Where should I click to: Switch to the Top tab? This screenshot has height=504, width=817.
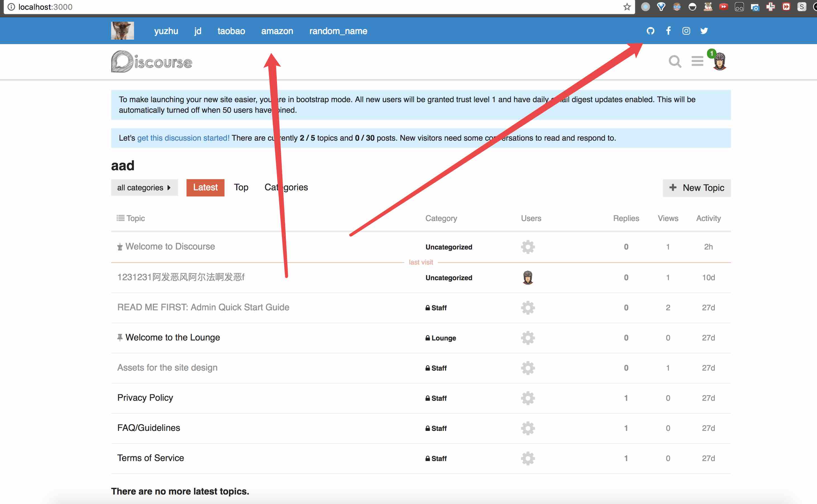coord(241,187)
